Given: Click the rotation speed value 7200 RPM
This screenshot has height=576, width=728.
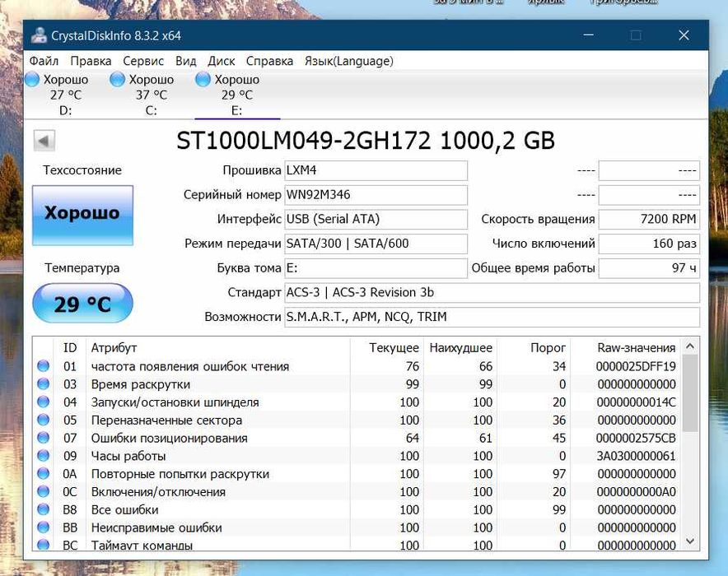Looking at the screenshot, I should (x=649, y=220).
